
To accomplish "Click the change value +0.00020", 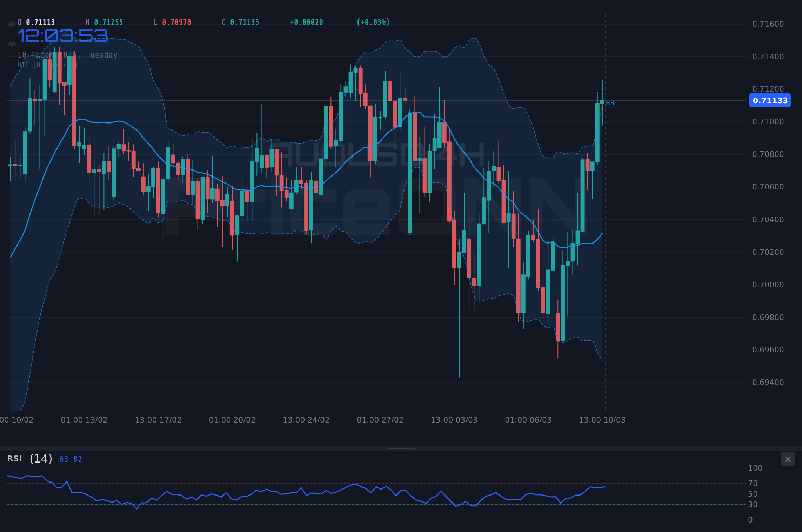I will 306,22.
